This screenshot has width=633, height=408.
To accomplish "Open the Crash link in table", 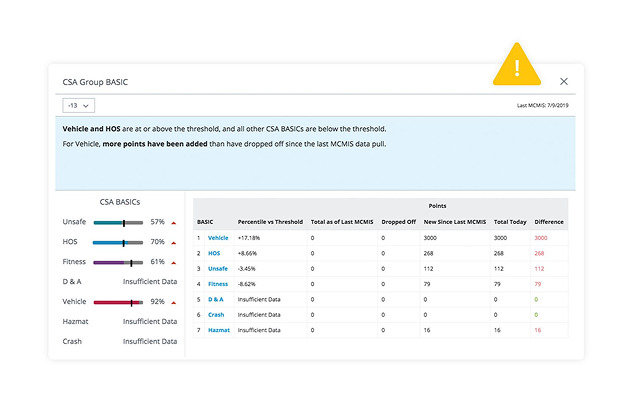I will (216, 315).
